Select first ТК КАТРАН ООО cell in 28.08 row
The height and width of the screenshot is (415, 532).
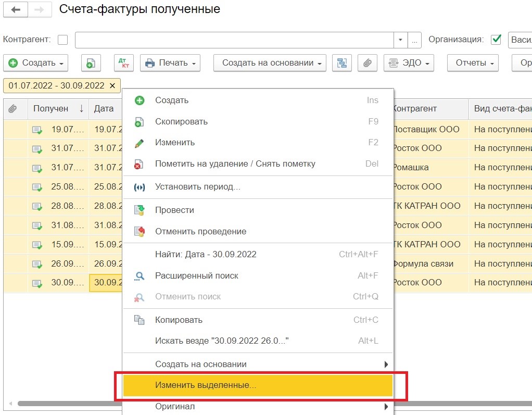tap(431, 206)
